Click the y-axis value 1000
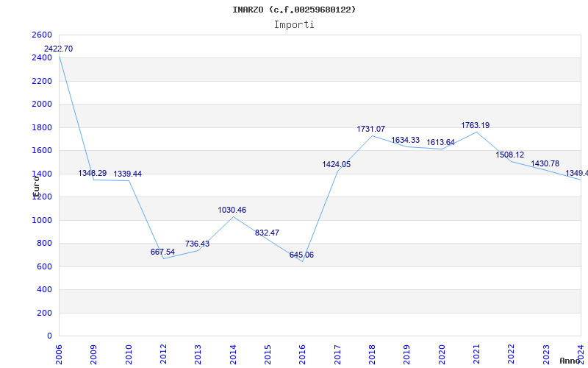The height and width of the screenshot is (368, 588). tap(42, 220)
